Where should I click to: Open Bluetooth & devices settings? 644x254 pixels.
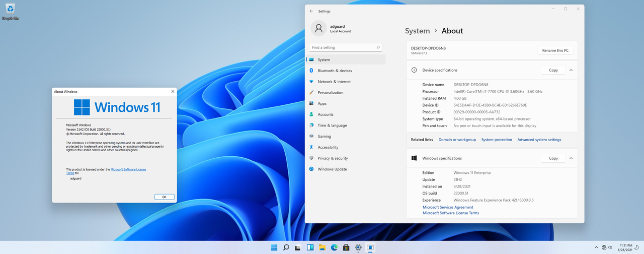click(346, 71)
